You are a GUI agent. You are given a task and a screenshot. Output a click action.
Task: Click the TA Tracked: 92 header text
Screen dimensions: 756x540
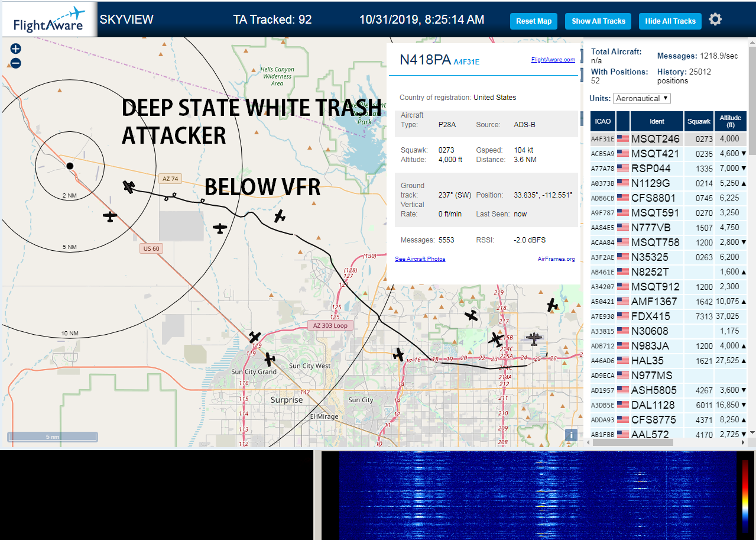pos(272,20)
